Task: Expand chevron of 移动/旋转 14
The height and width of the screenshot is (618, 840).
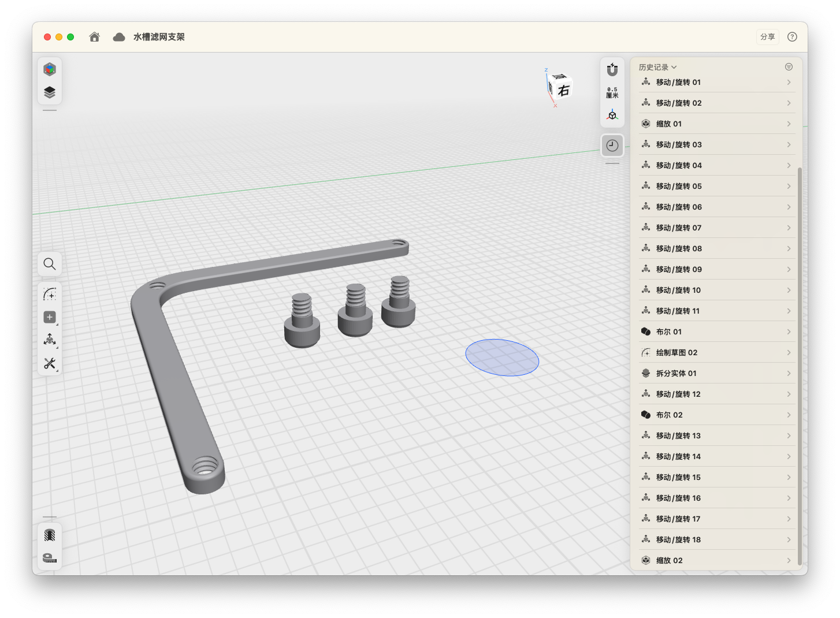Action: [789, 457]
